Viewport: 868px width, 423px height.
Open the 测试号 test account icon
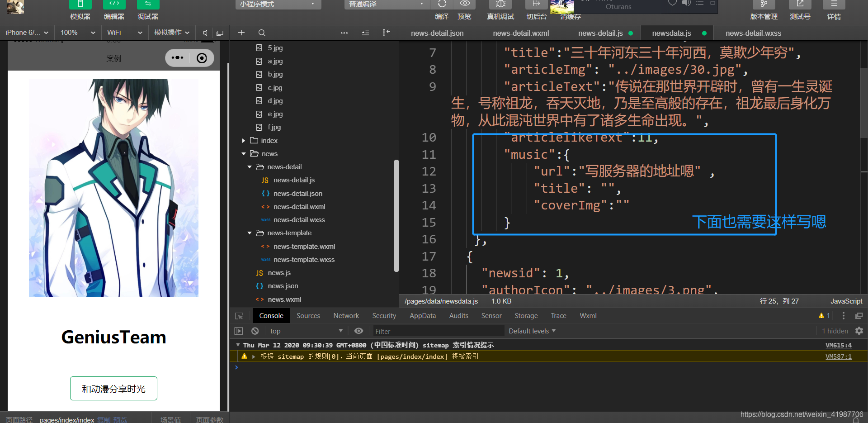point(800,4)
